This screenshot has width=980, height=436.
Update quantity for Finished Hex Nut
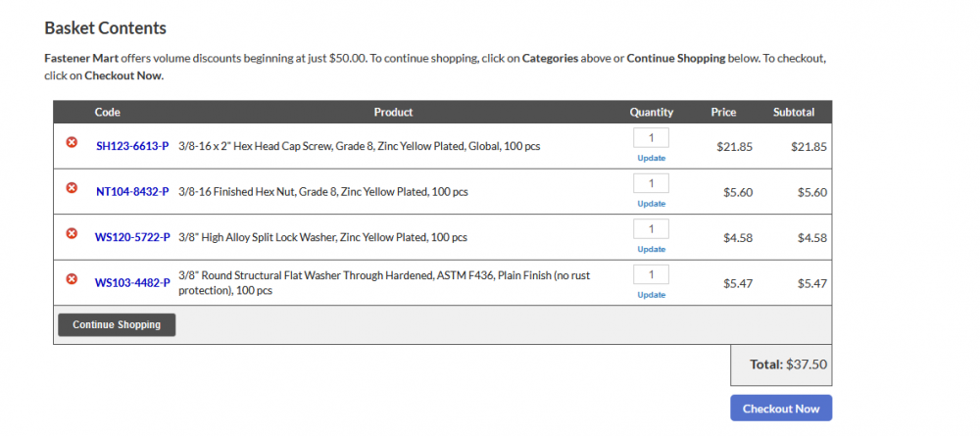tap(651, 204)
